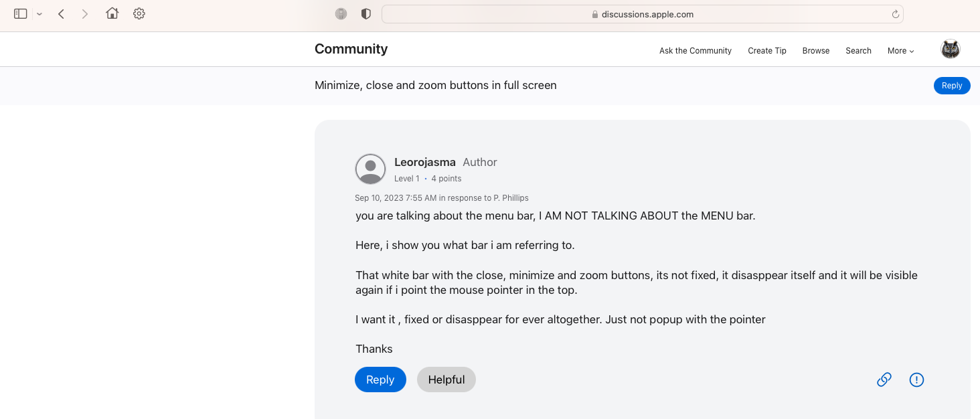
Task: Mark the Leorojasma post as Helpful
Action: (x=446, y=380)
